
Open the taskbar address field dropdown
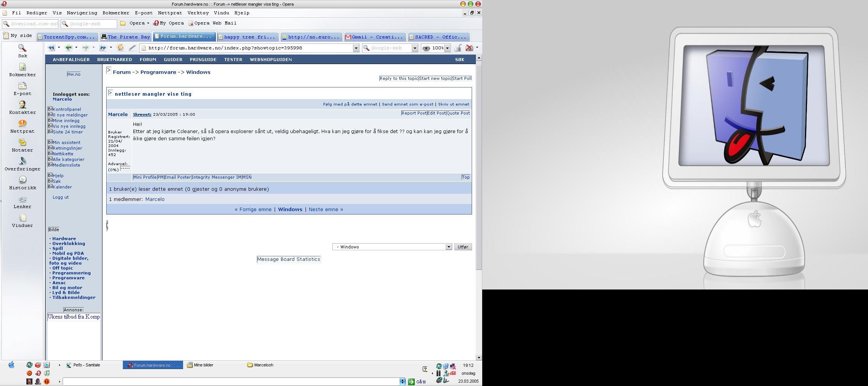[402, 382]
